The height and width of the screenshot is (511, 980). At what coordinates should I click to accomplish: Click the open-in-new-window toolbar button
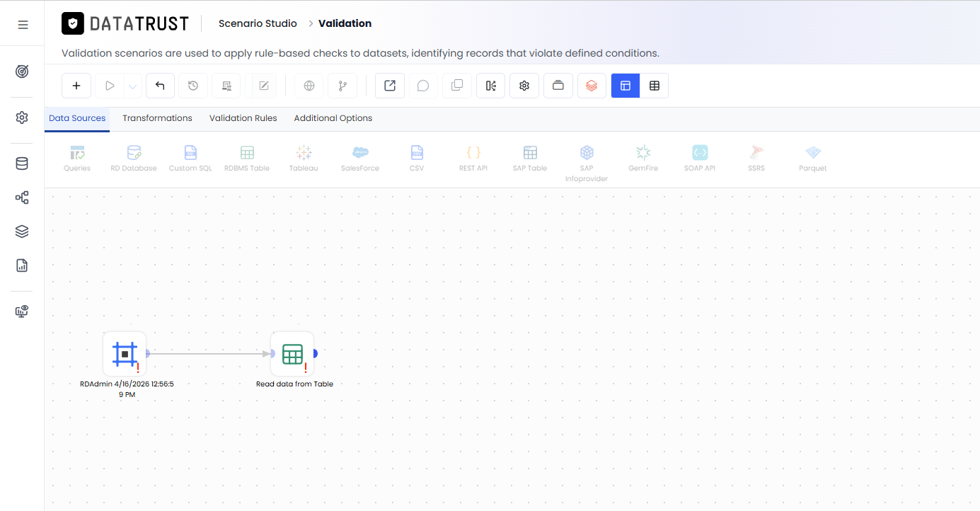tap(390, 86)
